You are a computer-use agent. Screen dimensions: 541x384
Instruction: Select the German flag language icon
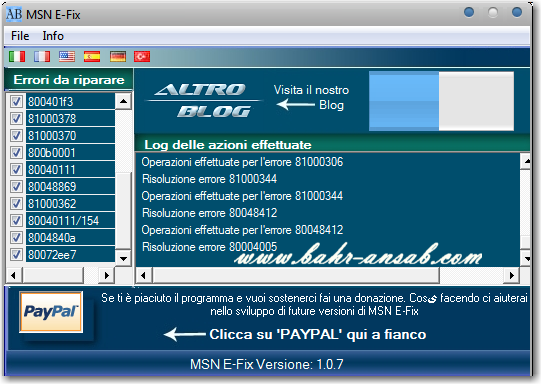click(x=118, y=57)
